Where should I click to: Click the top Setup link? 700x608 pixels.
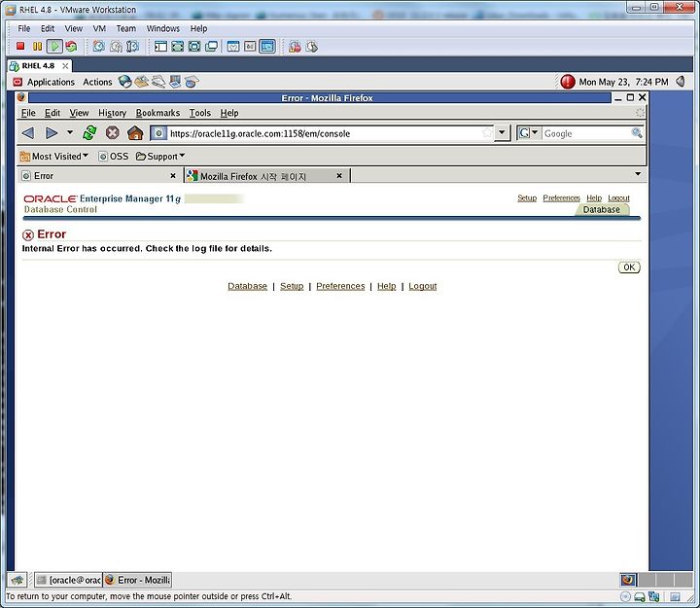(527, 197)
